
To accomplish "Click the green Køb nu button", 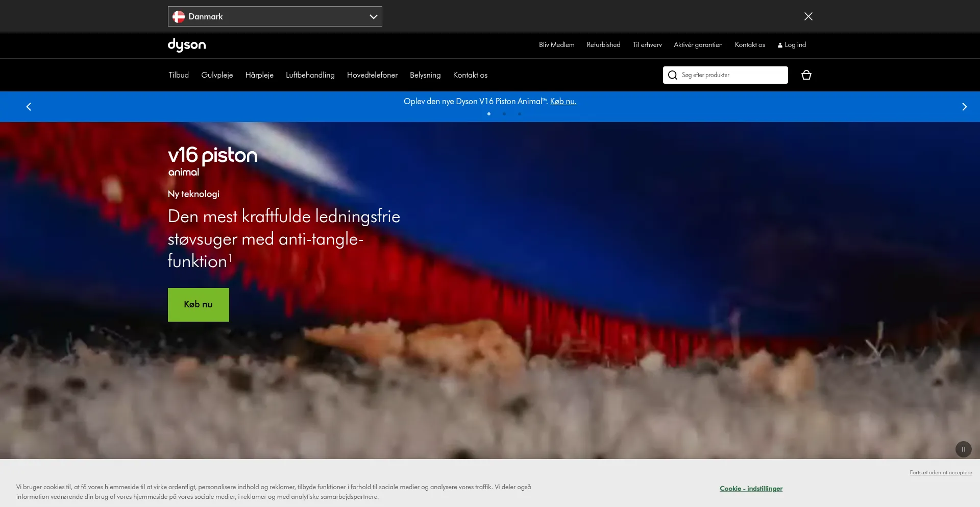I will point(199,305).
